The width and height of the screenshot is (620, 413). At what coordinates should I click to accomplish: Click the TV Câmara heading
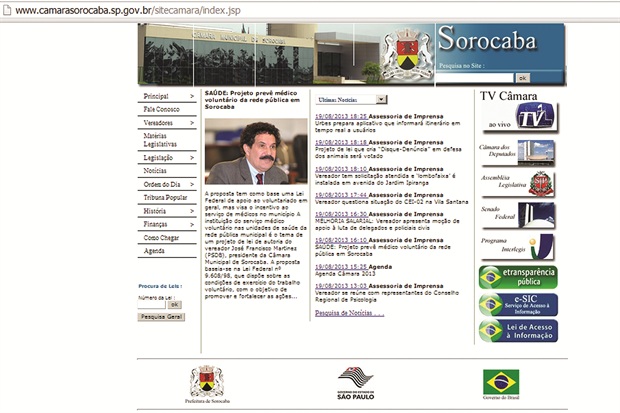[x=508, y=96]
